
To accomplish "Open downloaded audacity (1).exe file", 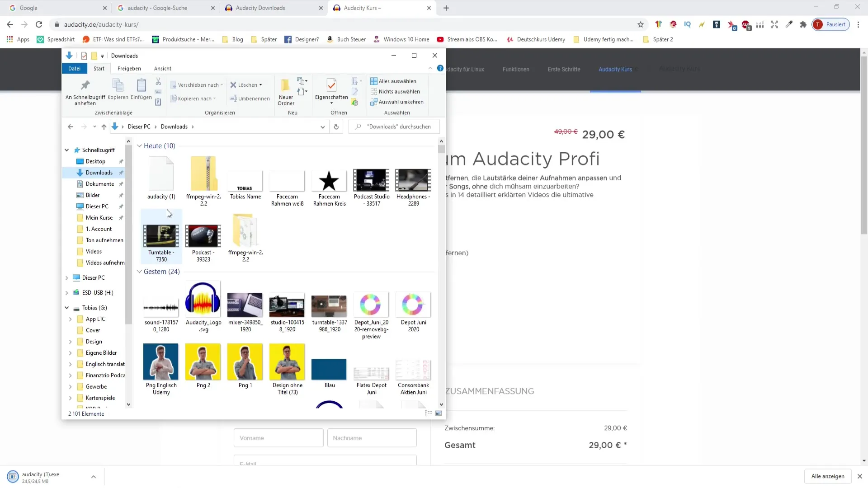I will click(41, 477).
